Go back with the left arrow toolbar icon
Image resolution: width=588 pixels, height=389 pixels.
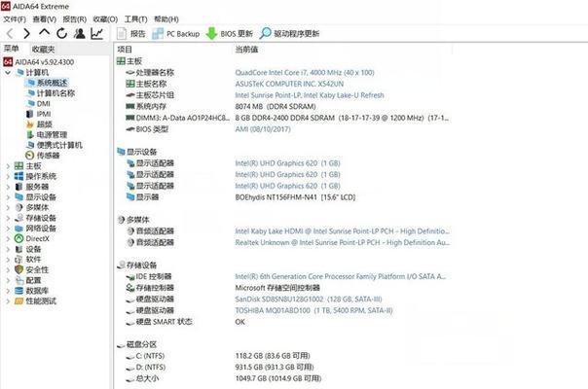point(10,34)
